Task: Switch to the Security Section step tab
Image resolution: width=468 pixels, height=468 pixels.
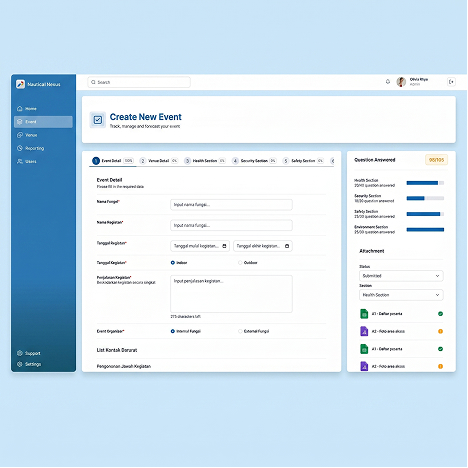Action: (x=254, y=161)
